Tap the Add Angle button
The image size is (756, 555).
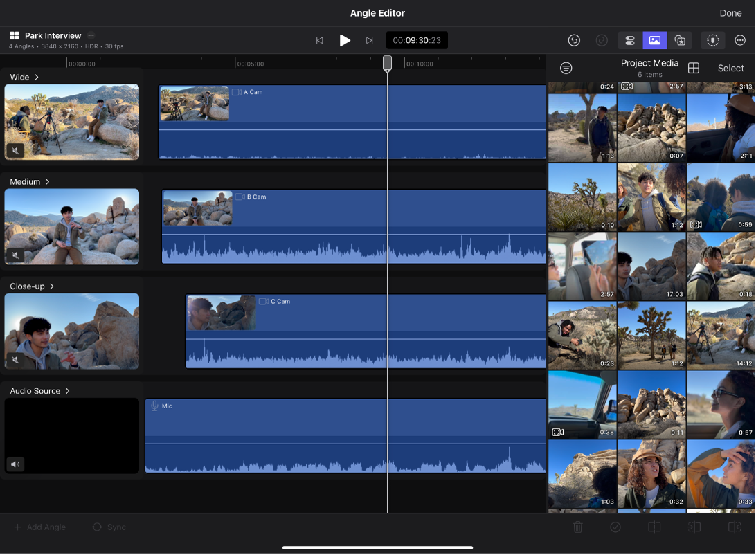(39, 527)
